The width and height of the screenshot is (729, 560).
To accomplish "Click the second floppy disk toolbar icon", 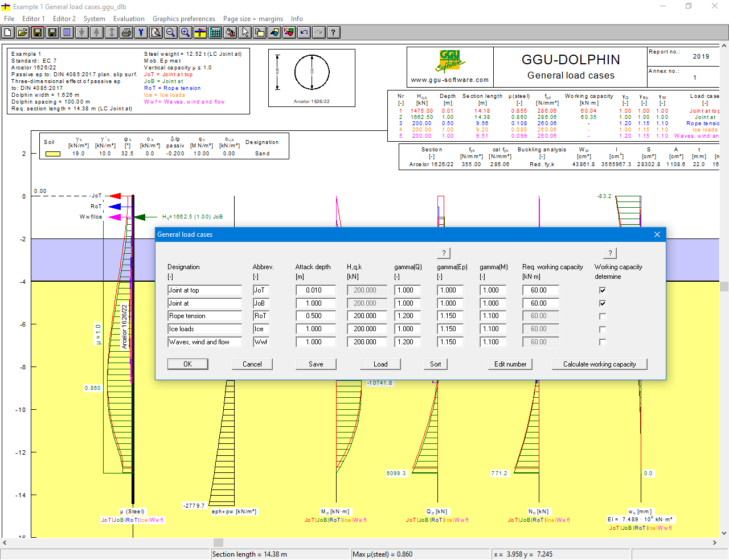I will 52,32.
